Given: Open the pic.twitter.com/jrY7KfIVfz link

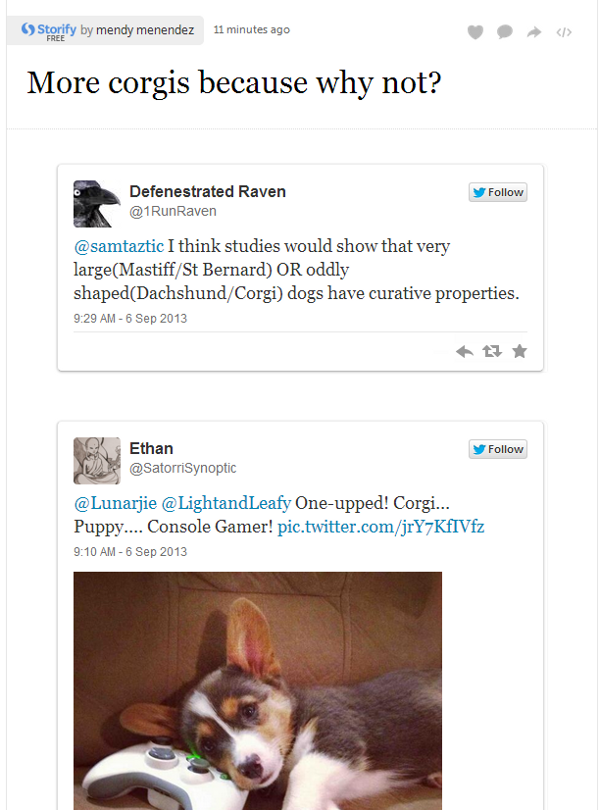Looking at the screenshot, I should pos(381,527).
